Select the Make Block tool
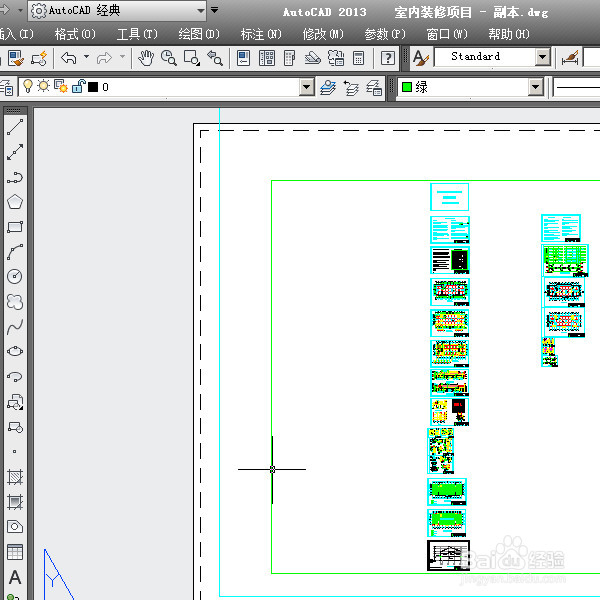 pyautogui.click(x=15, y=427)
